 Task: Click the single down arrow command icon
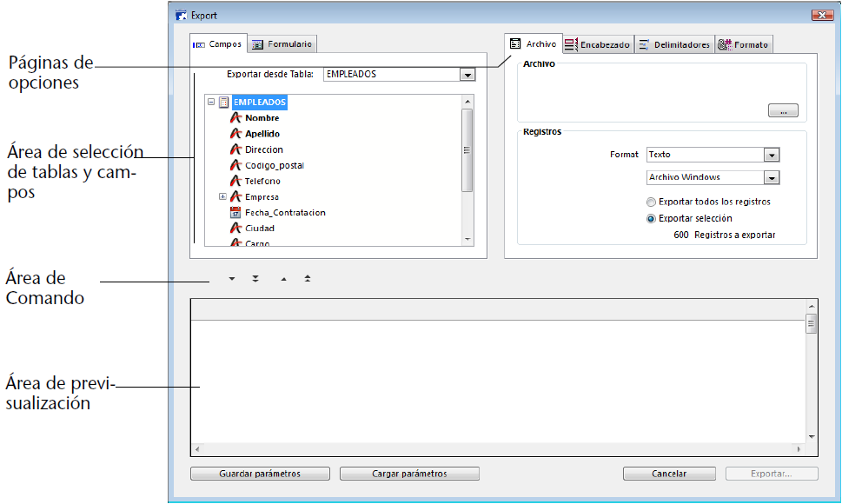(232, 280)
